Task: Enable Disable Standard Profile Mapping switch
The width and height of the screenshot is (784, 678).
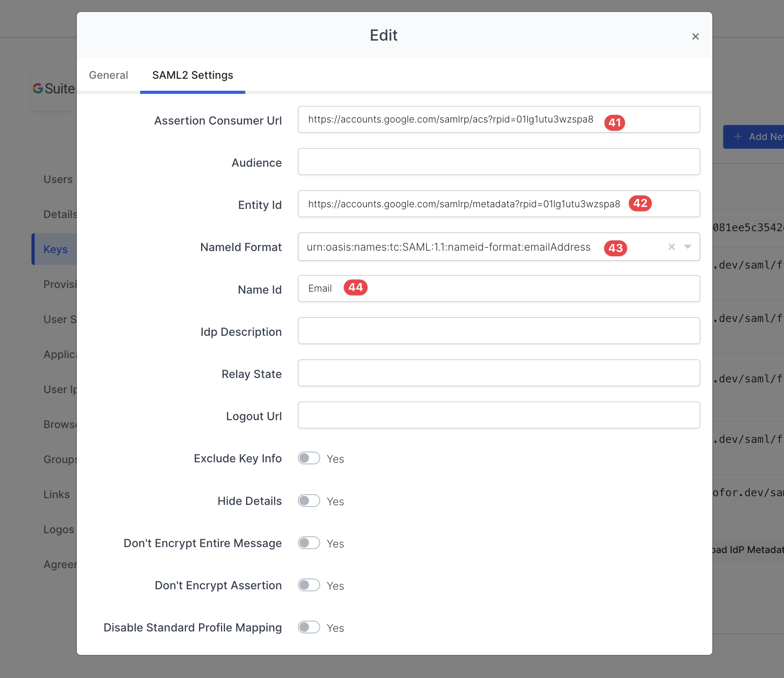Action: click(309, 627)
